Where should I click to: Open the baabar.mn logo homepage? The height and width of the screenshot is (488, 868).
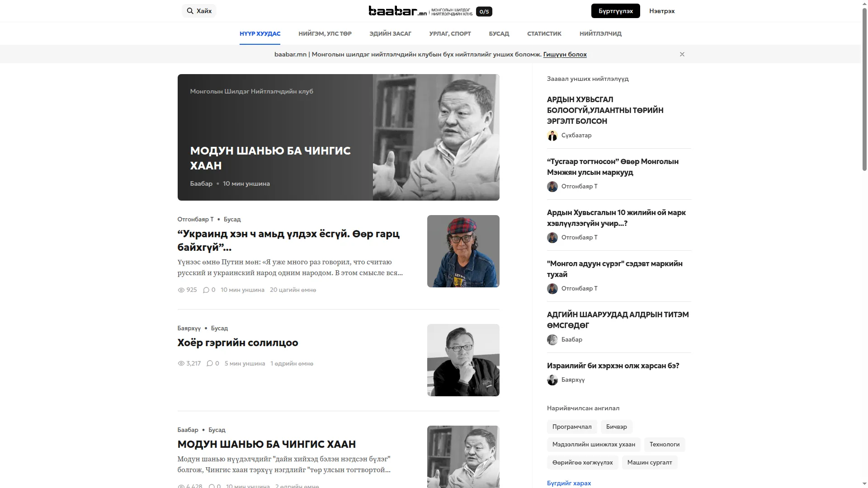(397, 11)
